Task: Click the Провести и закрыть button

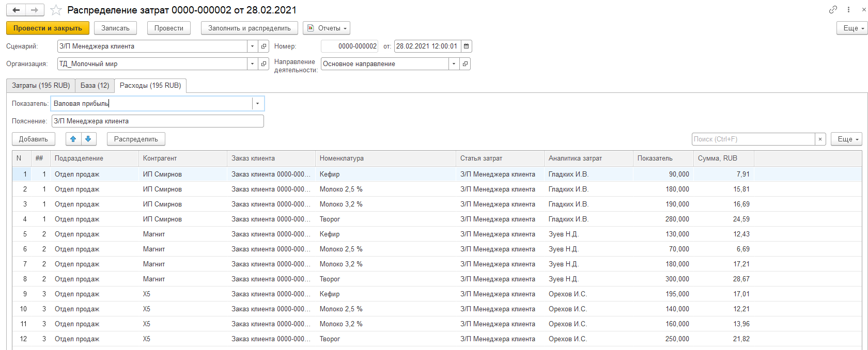Action: click(48, 28)
